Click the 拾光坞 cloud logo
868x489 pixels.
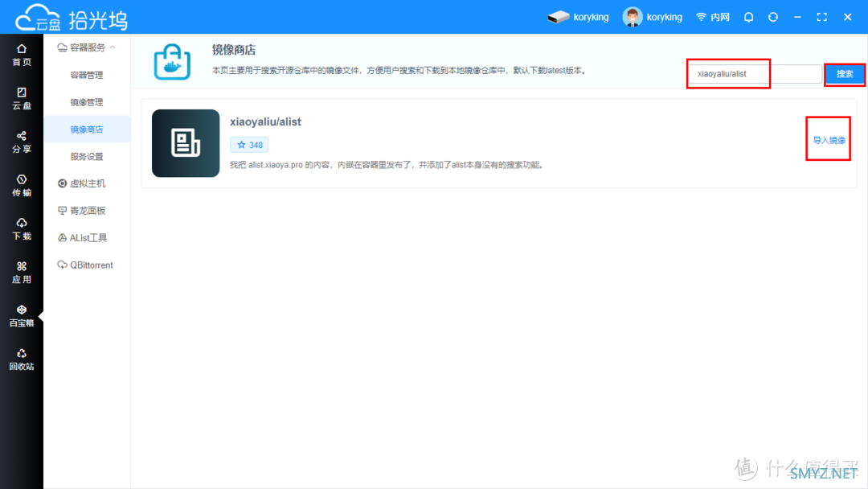click(71, 18)
